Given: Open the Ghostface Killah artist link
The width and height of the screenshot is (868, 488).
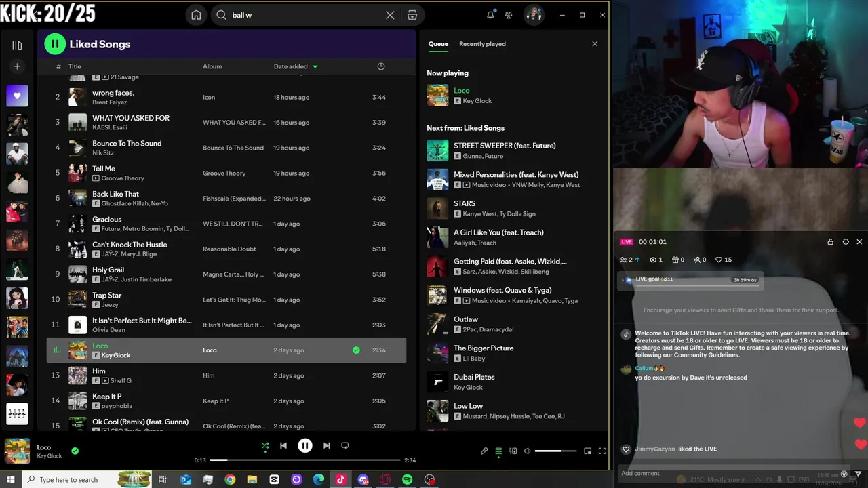Looking at the screenshot, I should pyautogui.click(x=125, y=203).
